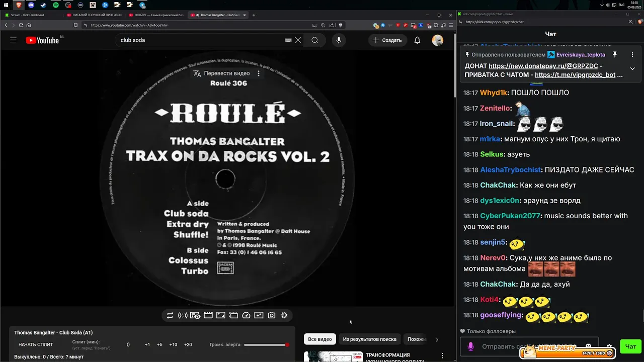This screenshot has height=362, width=644.
Task: Clear the club soda search text
Action: (298, 40)
